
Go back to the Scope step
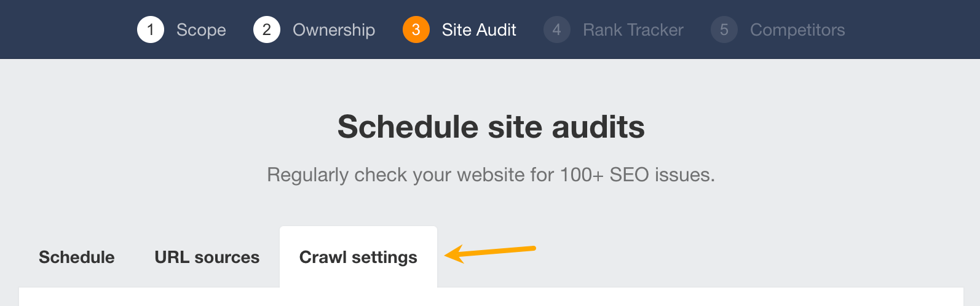(201, 29)
